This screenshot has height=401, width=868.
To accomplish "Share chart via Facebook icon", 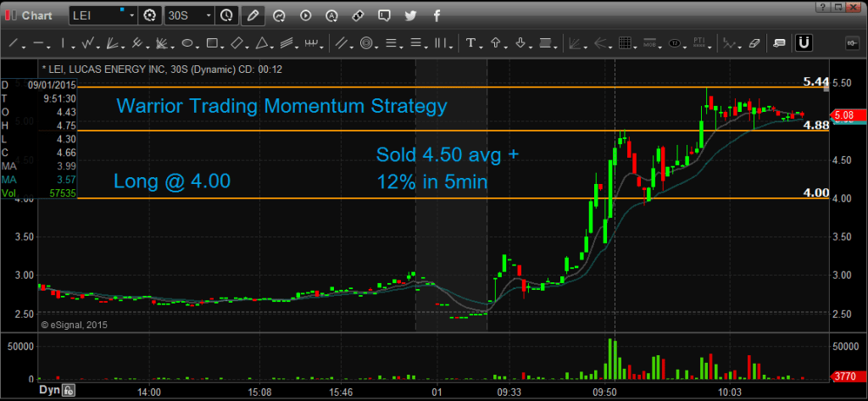I will tap(436, 15).
